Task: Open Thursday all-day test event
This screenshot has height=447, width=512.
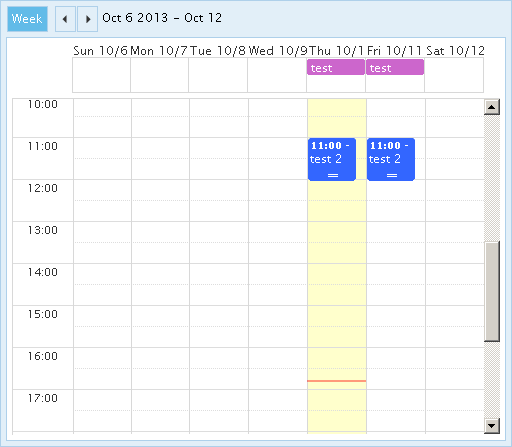Action: (336, 67)
